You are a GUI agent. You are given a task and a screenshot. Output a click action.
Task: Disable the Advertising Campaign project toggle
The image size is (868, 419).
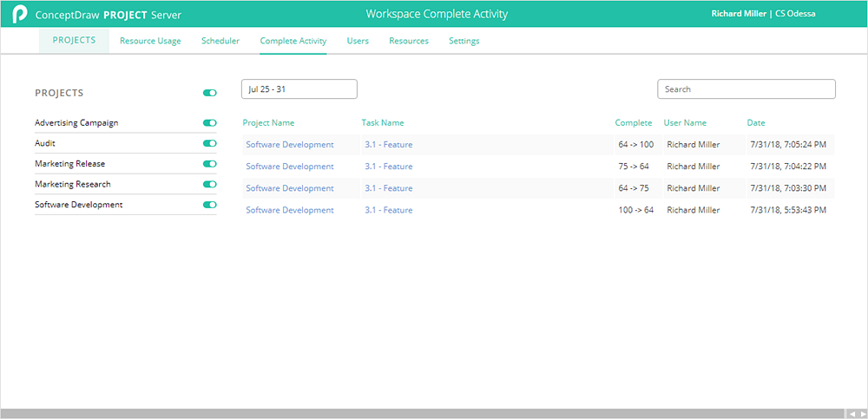209,123
